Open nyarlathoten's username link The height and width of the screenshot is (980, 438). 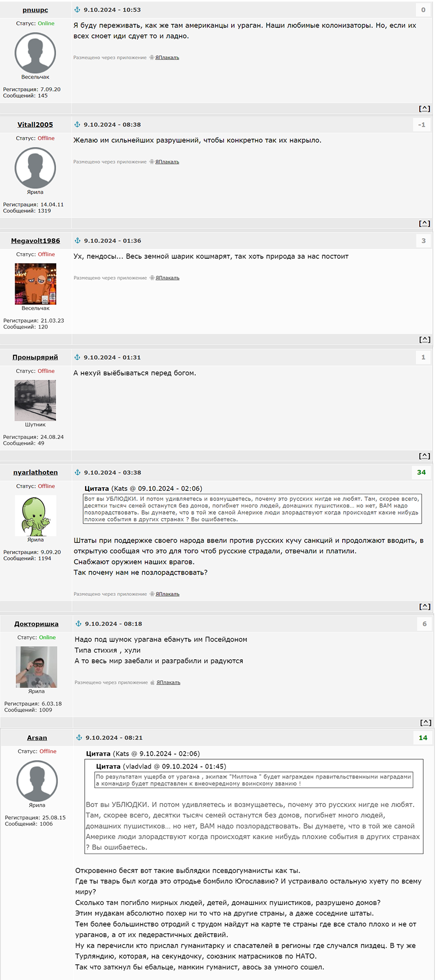35,472
